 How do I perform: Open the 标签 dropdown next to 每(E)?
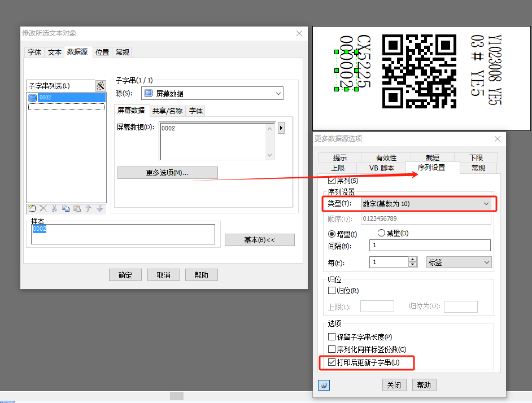point(459,262)
